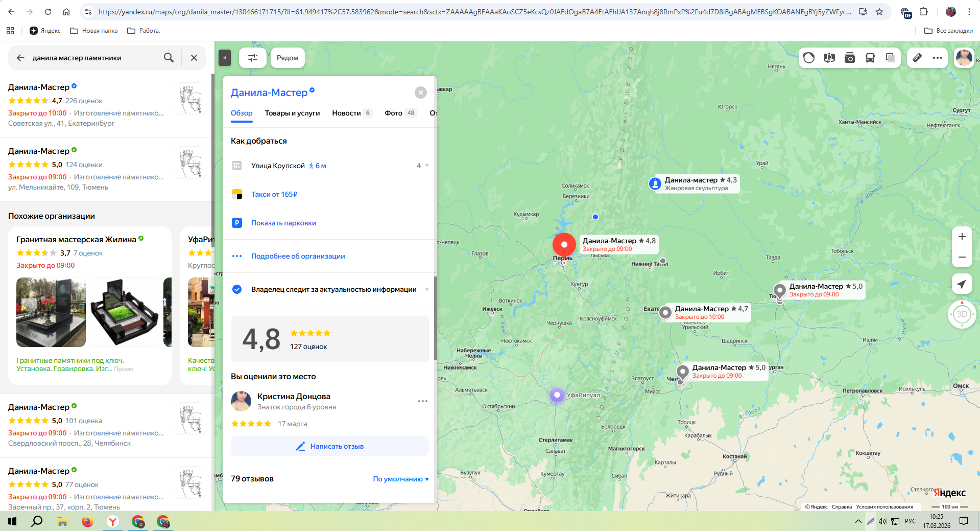Open the user profile avatar on map
This screenshot has height=531, width=980.
pyautogui.click(x=964, y=58)
